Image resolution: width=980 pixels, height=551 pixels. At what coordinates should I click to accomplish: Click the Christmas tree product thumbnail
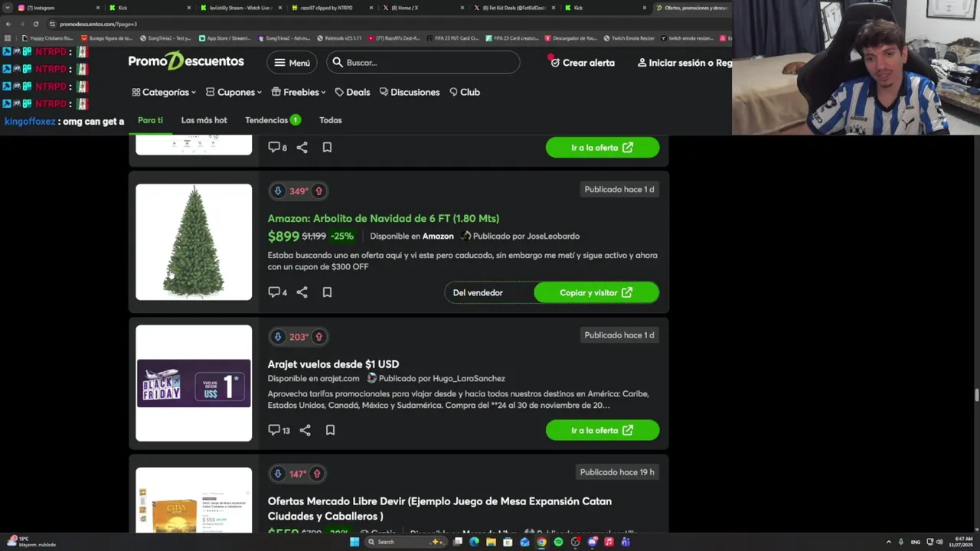[194, 242]
